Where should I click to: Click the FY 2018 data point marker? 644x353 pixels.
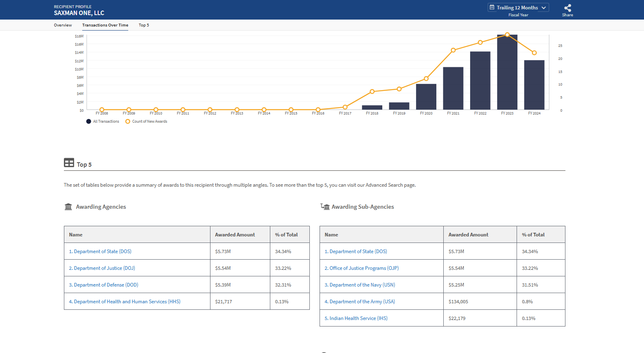click(x=372, y=92)
